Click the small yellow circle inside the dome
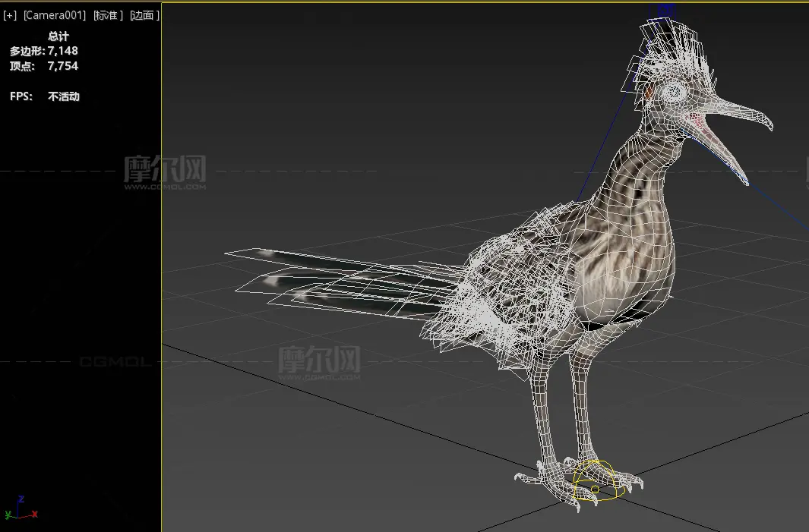The height and width of the screenshot is (532, 809). pyautogui.click(x=595, y=490)
